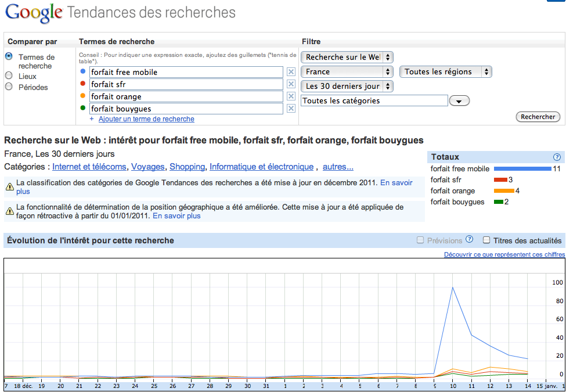Remove the 'forfait free mobile' term
Viewport: 566px width, 392px height.
[x=291, y=72]
